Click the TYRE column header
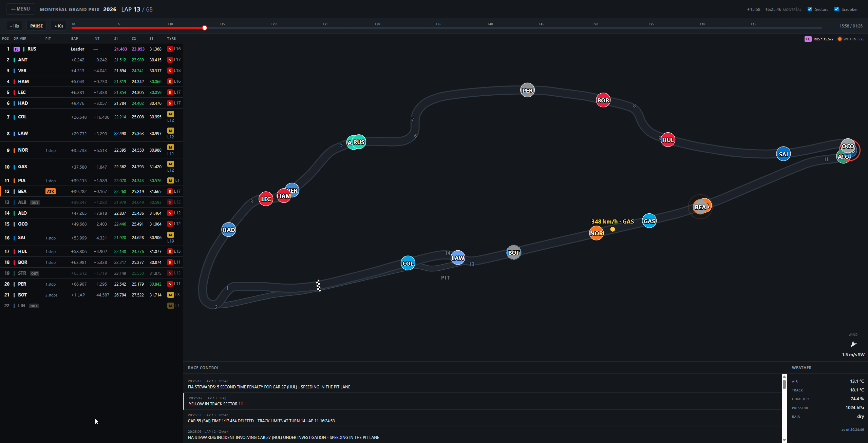 click(x=171, y=38)
